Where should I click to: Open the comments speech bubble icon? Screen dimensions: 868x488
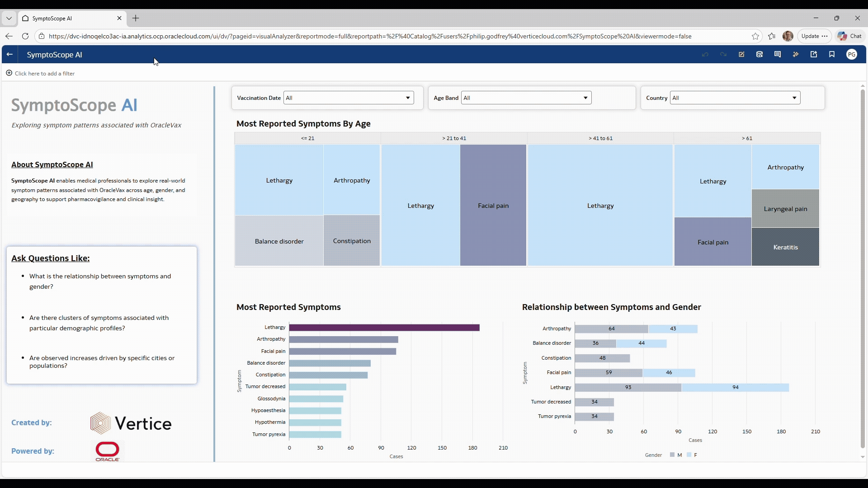coord(778,55)
